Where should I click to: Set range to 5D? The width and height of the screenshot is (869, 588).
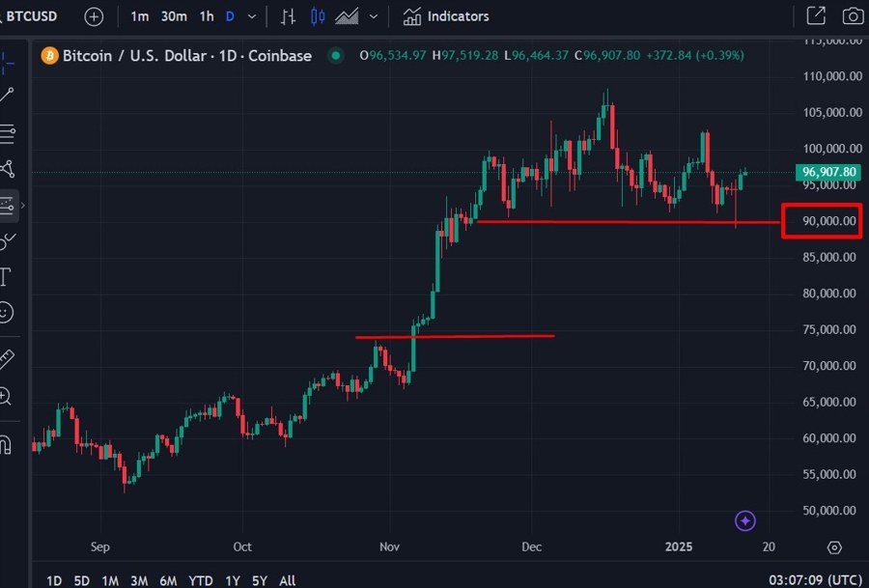(81, 580)
